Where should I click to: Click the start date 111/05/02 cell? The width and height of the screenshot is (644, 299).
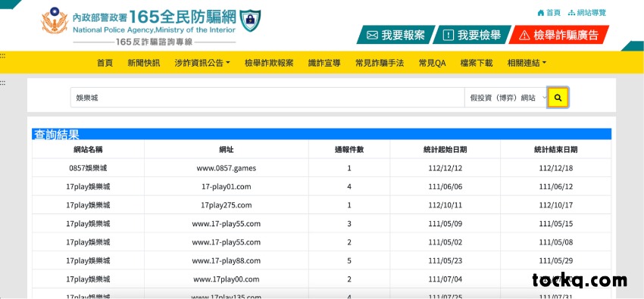pos(445,242)
